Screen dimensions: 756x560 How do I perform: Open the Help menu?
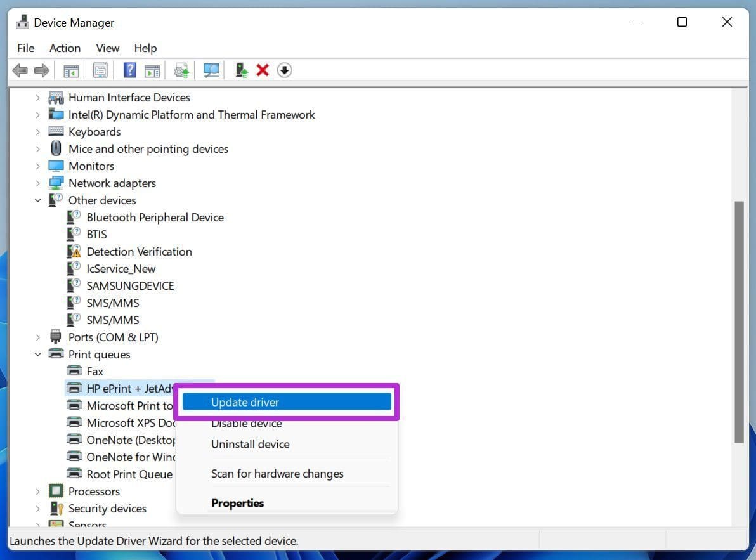click(145, 48)
